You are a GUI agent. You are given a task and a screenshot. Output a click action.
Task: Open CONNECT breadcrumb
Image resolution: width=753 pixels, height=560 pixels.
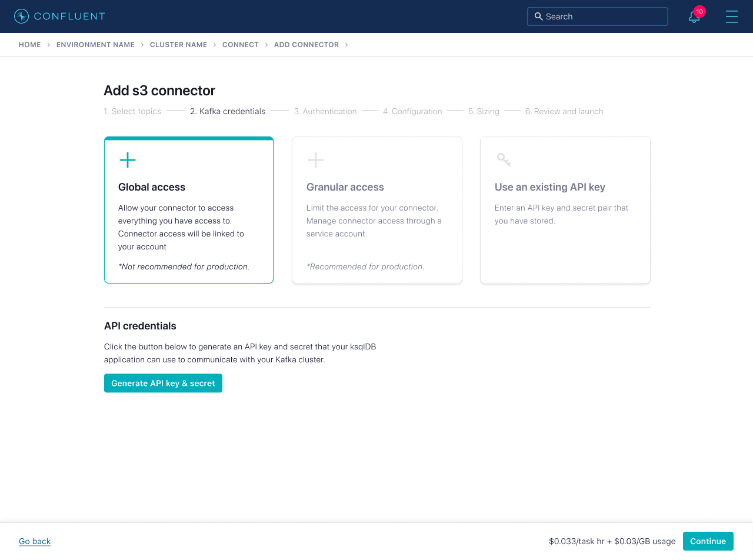[241, 45]
